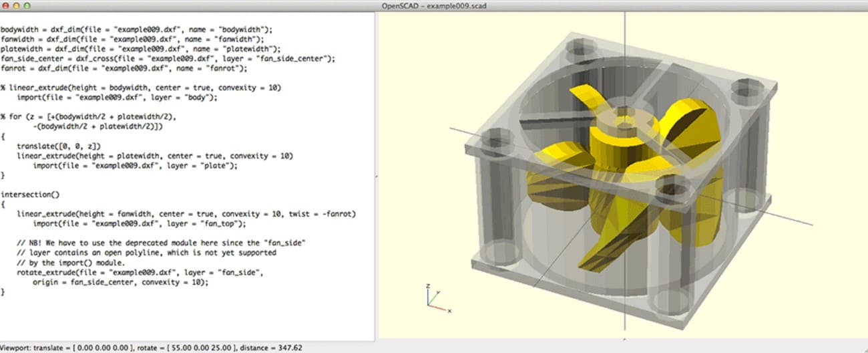Click the comment '// layer contains an open polyline'
This screenshot has width=868, height=353.
[147, 253]
